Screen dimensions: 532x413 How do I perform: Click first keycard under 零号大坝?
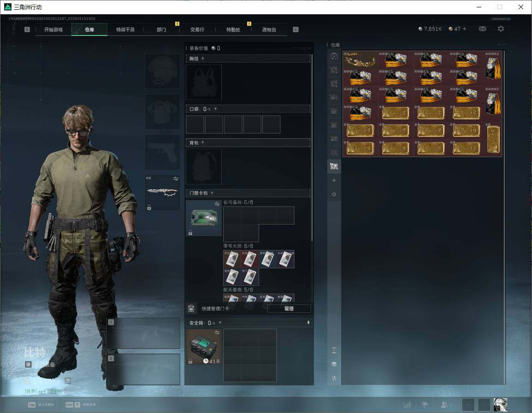click(x=232, y=259)
